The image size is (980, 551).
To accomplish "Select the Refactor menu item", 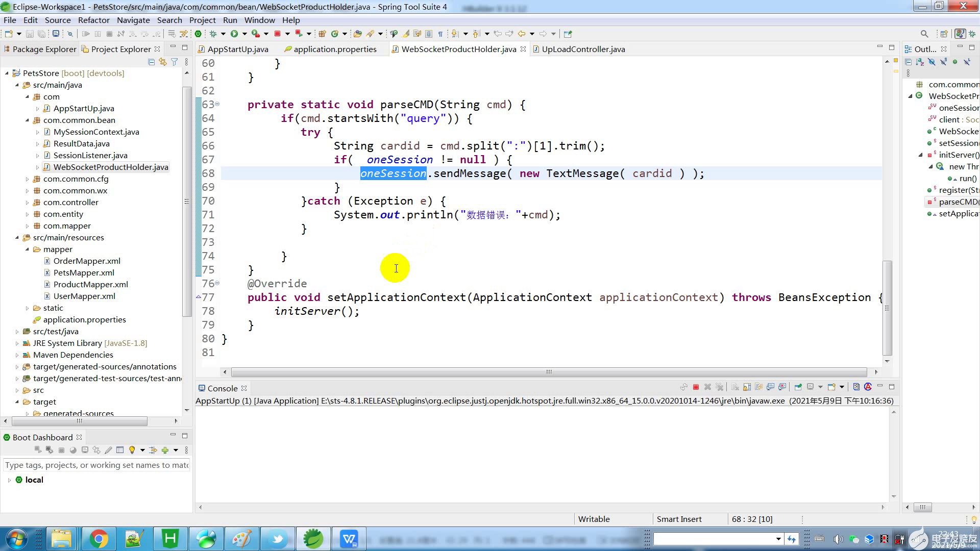I will 93,19.
